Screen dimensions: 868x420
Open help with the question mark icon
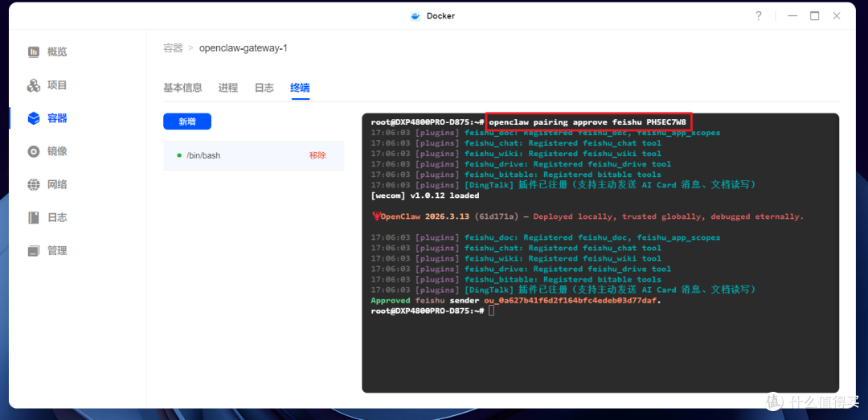(x=759, y=16)
